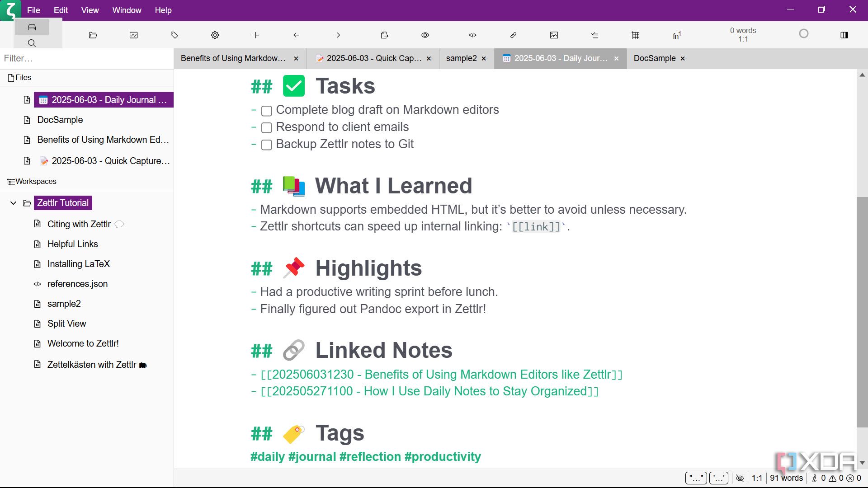
Task: Create a new file with plus icon
Action: point(256,35)
